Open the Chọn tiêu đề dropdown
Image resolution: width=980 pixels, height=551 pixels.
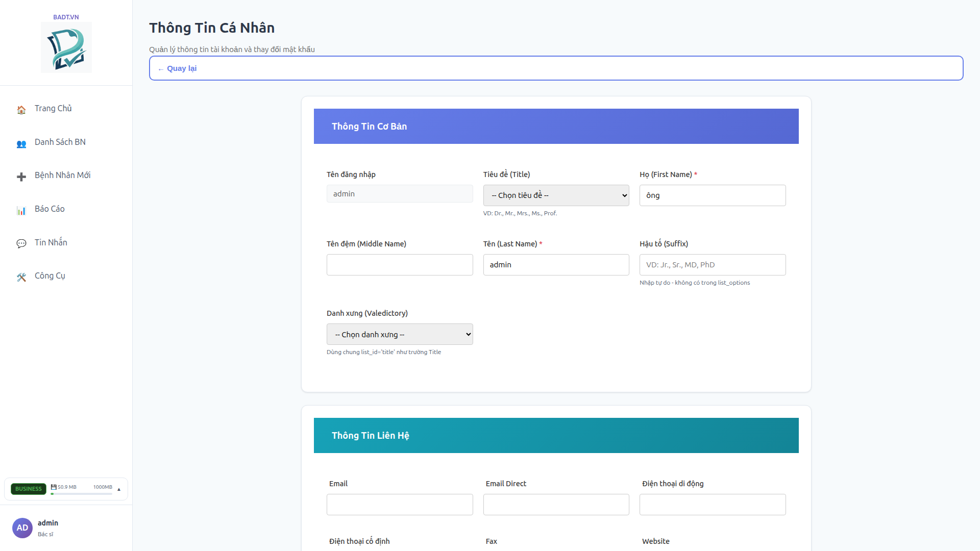556,195
